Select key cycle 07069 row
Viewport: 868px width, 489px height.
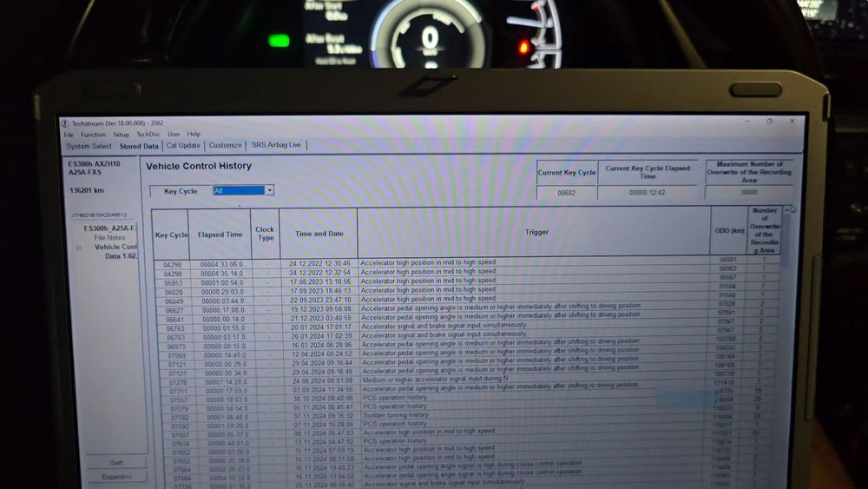pos(467,354)
